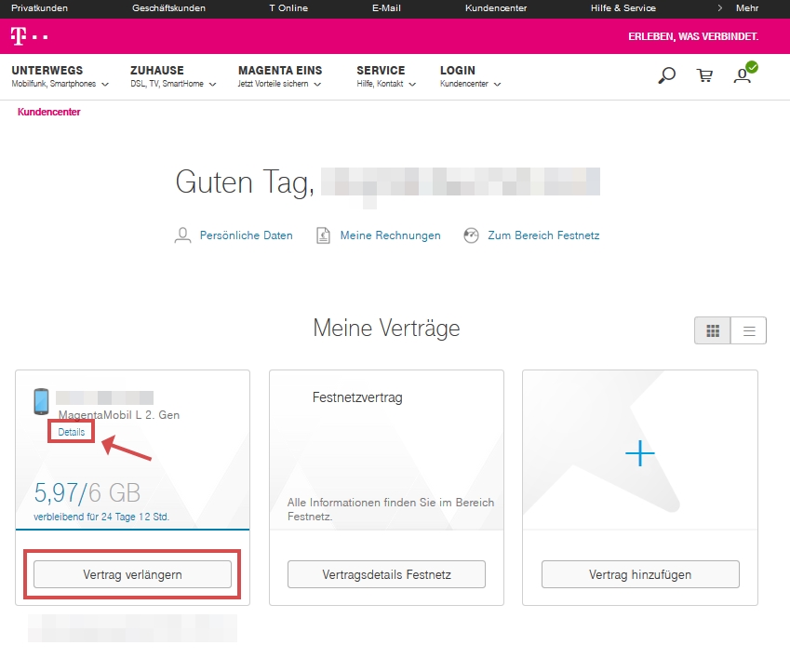Click the Vertrag verlängern button

(x=132, y=574)
